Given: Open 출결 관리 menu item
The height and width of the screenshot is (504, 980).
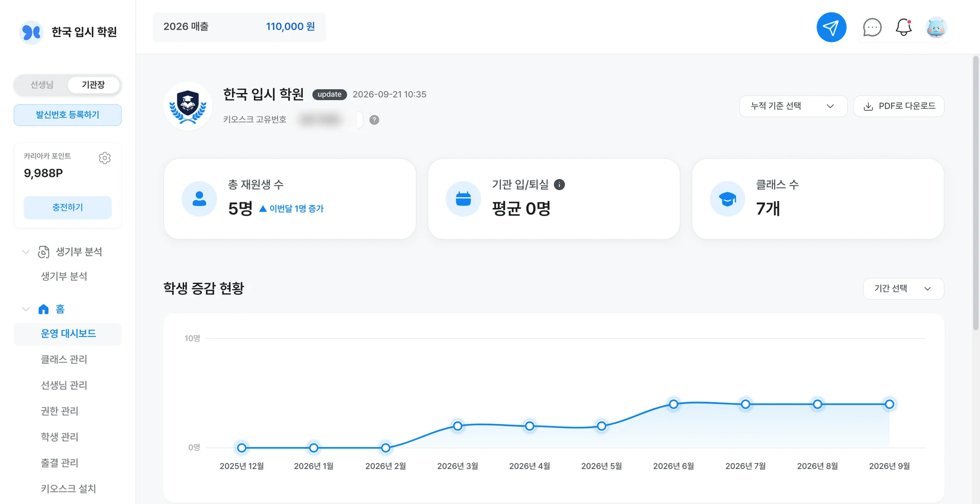Looking at the screenshot, I should [x=60, y=463].
